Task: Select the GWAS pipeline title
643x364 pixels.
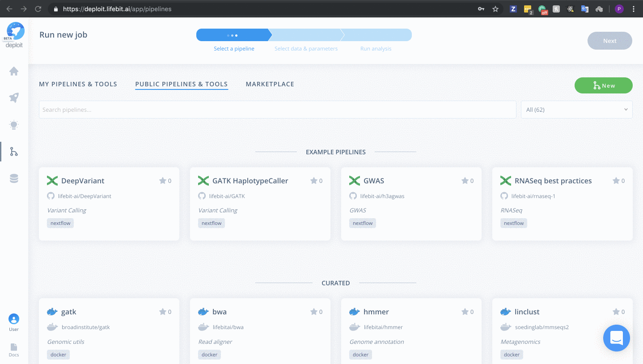Action: (x=374, y=181)
